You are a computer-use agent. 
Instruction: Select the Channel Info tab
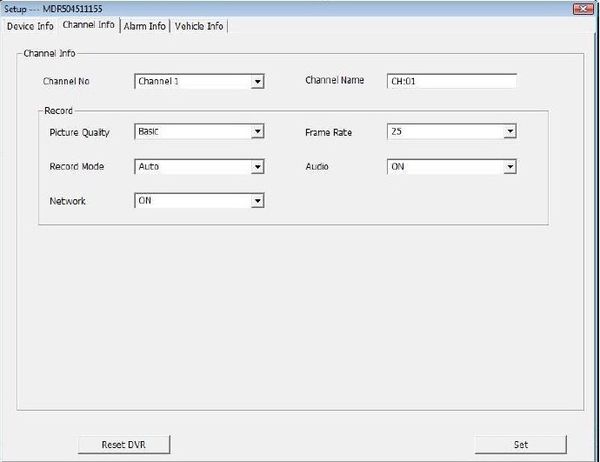tap(88, 25)
